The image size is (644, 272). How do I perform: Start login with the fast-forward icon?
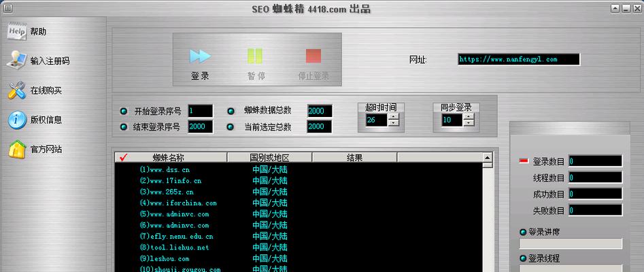[x=200, y=56]
